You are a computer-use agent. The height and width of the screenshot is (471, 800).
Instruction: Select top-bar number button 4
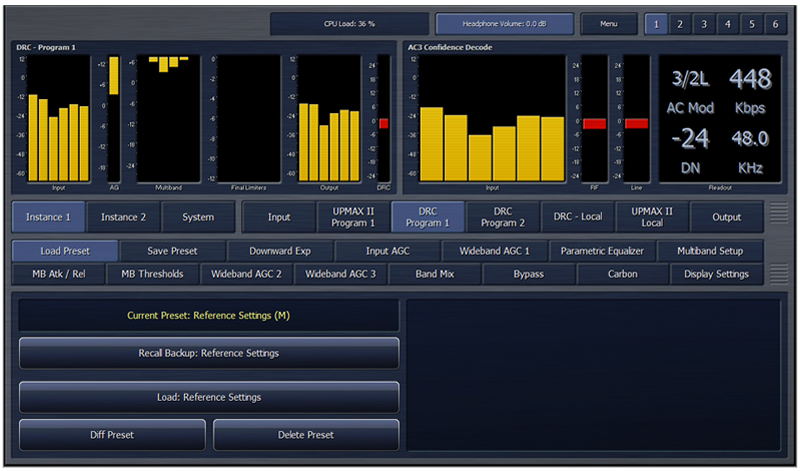[728, 24]
